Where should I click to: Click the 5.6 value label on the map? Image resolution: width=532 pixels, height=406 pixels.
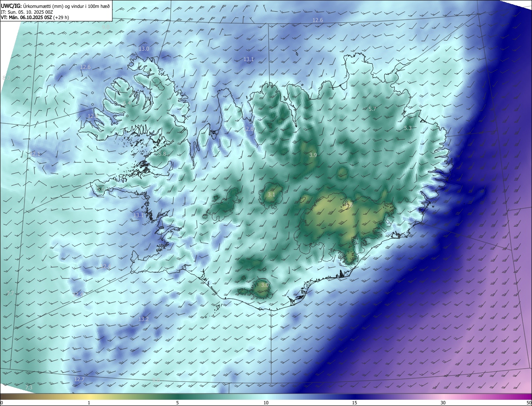click(x=101, y=189)
